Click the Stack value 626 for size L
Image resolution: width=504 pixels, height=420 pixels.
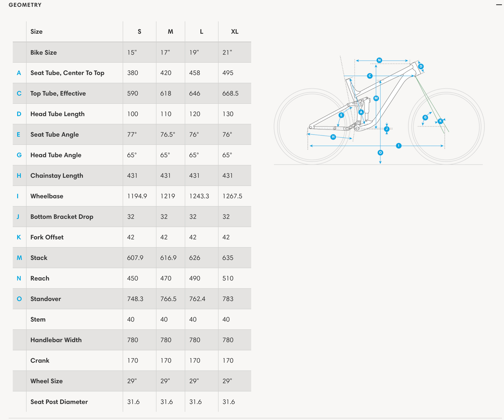pyautogui.click(x=194, y=258)
